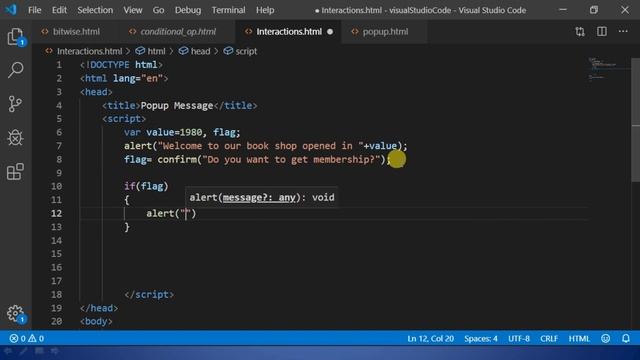
Task: Click the <!DOCTYPE html> line
Action: tap(121, 64)
